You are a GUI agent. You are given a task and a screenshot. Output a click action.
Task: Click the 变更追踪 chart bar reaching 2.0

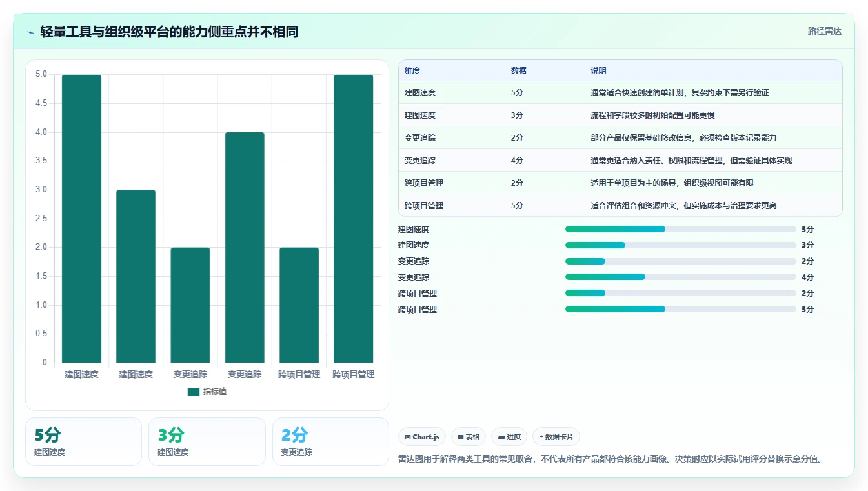pos(190,305)
